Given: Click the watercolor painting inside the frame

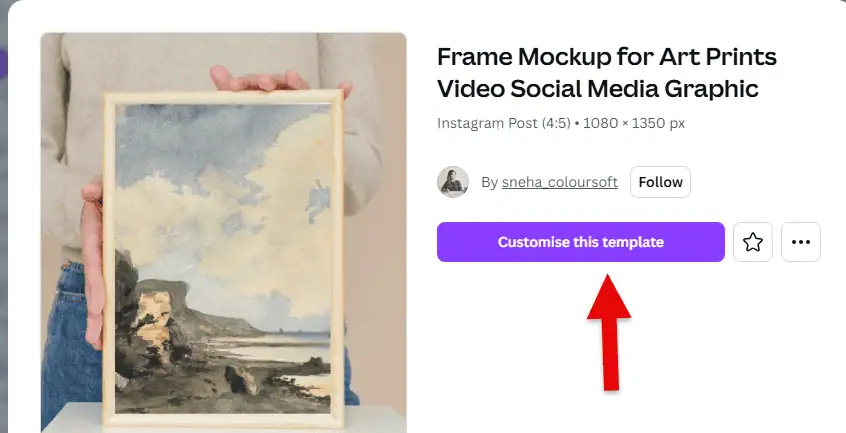Looking at the screenshot, I should click(222, 259).
